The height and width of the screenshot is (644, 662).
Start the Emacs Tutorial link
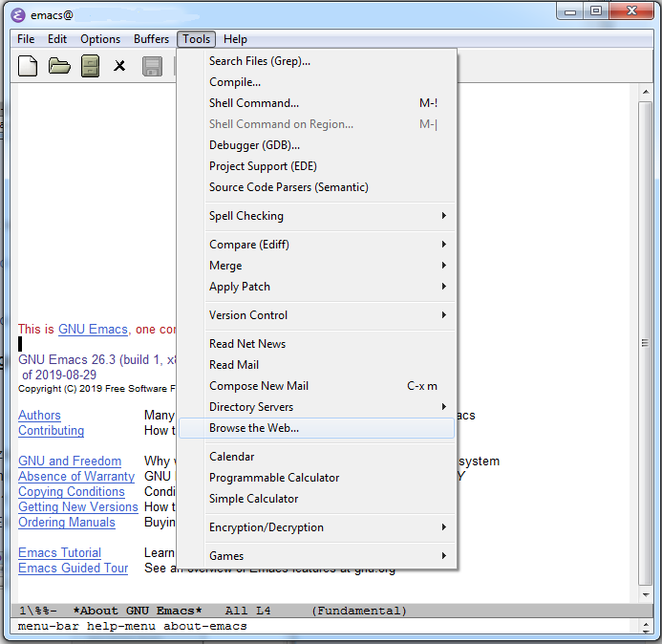(59, 553)
